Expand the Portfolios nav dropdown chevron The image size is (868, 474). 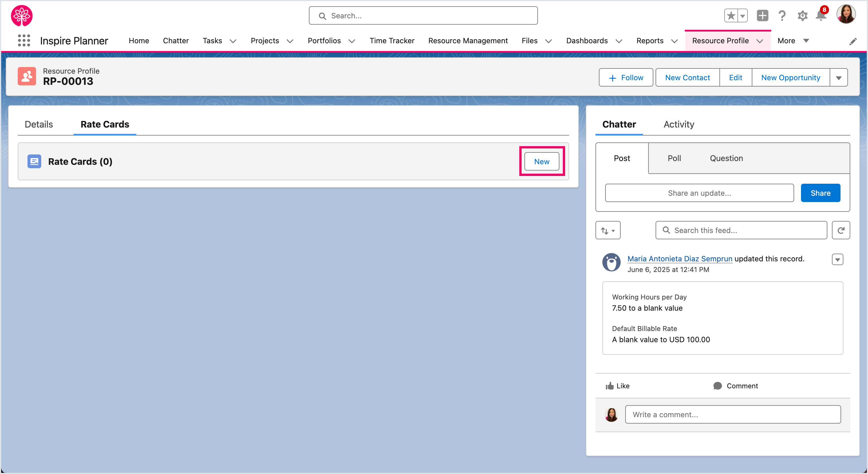click(x=352, y=41)
